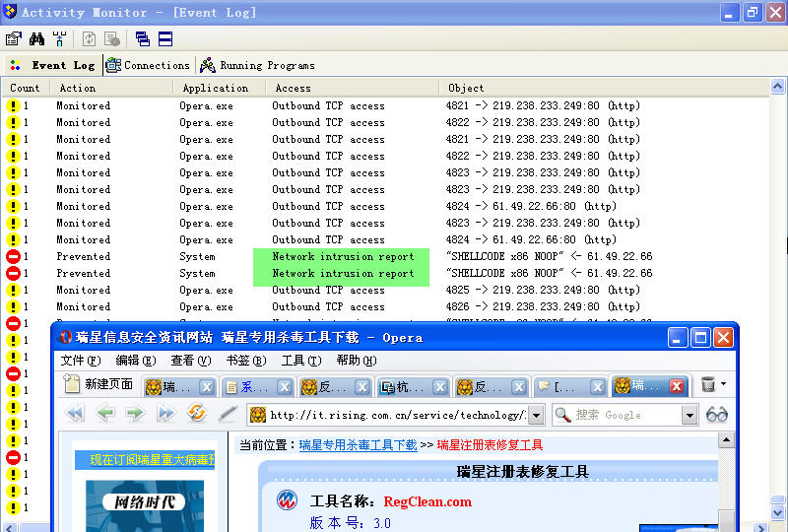Click the 搜索 Google search field
This screenshot has height=532, width=788.
(x=625, y=415)
